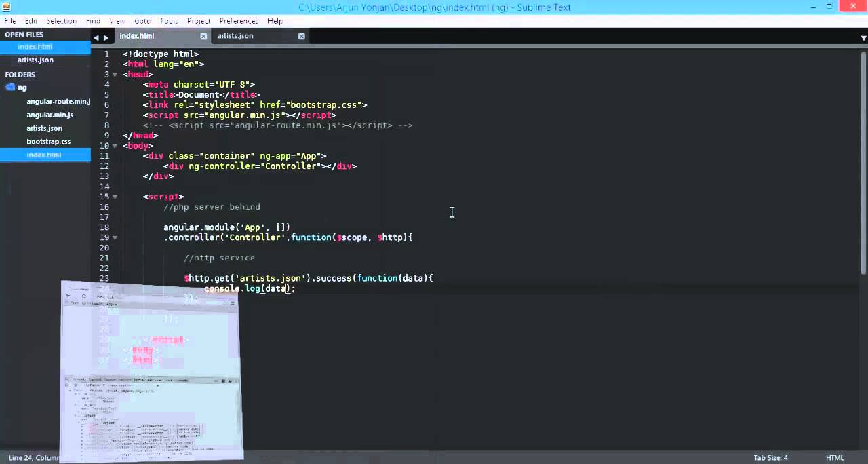This screenshot has height=464, width=868.
Task: Open the Edit menu
Action: point(31,21)
